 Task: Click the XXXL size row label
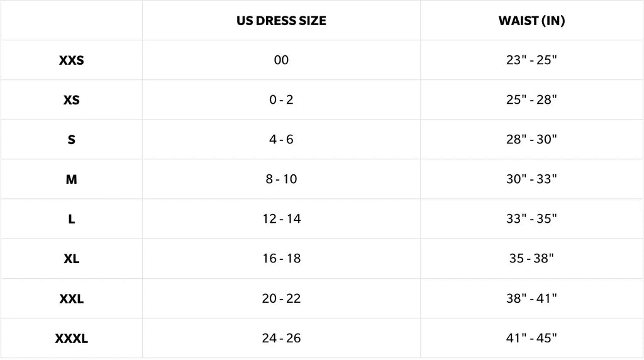[x=72, y=339]
